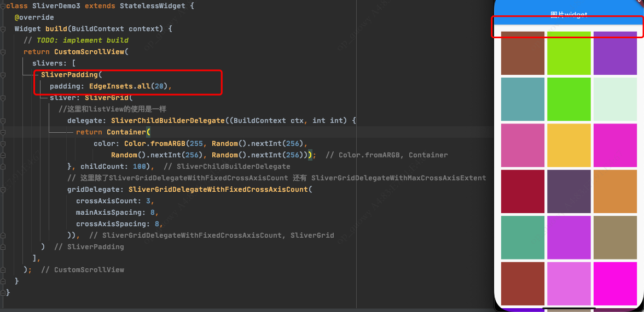The image size is (644, 312).
Task: Click the int int parameter text
Action: [x=328, y=121]
